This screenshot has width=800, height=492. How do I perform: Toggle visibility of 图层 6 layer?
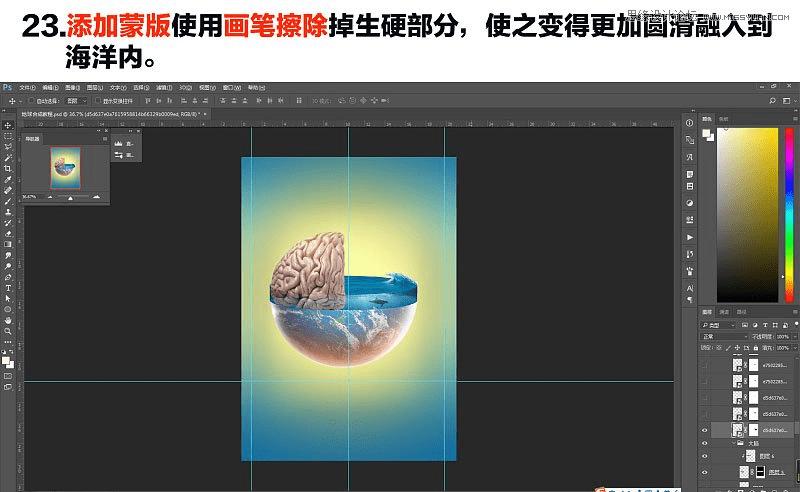[x=705, y=456]
